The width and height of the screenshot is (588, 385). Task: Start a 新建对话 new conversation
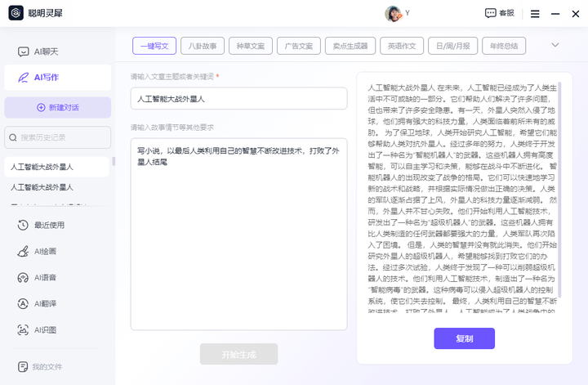pos(57,107)
